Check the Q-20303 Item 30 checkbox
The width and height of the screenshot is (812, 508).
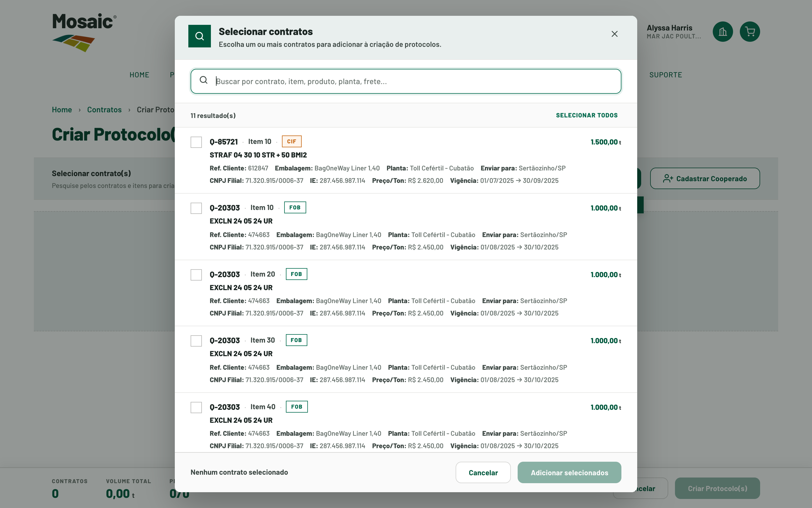196,341
